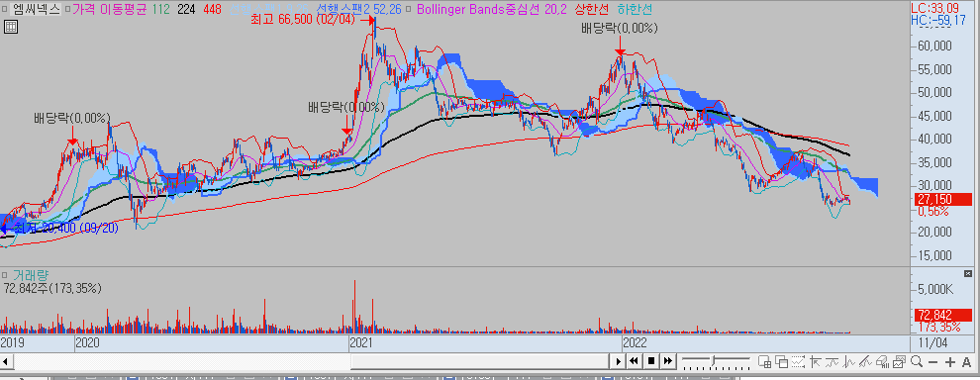The width and height of the screenshot is (980, 380).
Task: Click the 0,56% change rate text
Action: coord(933,211)
